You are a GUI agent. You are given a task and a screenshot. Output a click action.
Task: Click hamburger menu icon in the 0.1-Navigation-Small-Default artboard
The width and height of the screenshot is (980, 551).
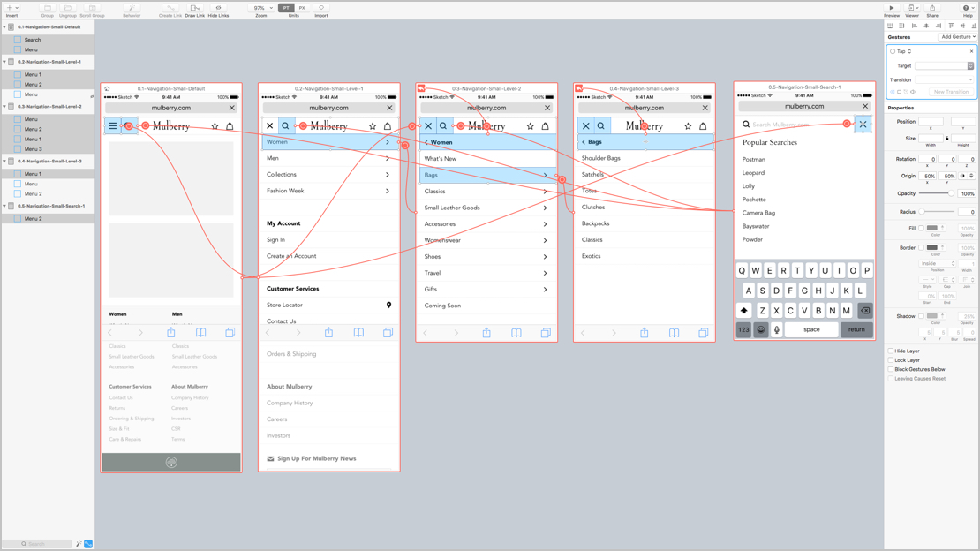click(x=112, y=125)
